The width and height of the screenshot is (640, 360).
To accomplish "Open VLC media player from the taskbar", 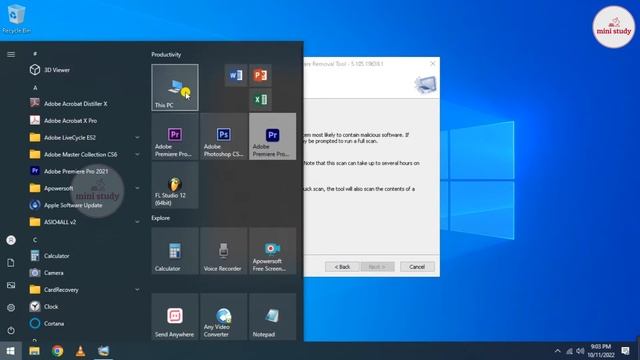I will pos(80,351).
